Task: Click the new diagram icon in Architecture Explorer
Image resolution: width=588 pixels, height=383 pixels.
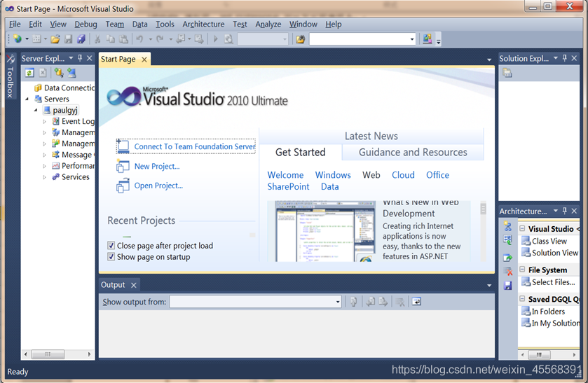Action: click(x=507, y=226)
